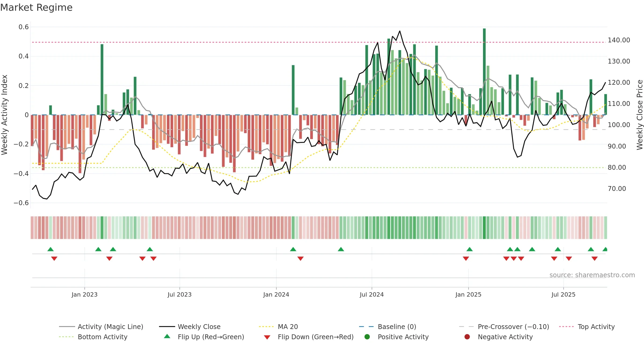The image size is (644, 362).
Task: Click the flip-down marker just after Jan 2024
Action: (301, 258)
